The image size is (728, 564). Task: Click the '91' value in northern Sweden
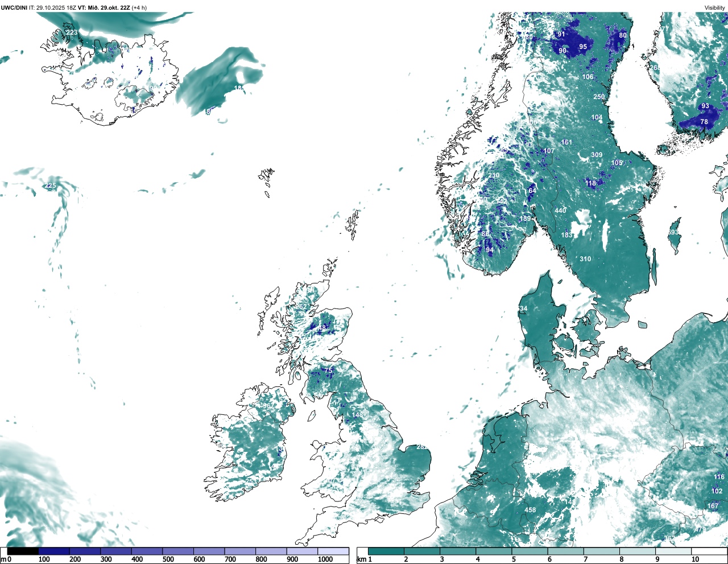click(561, 34)
